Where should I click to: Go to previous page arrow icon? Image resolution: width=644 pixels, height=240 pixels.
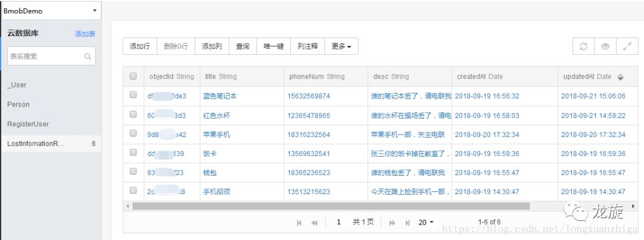pyautogui.click(x=315, y=222)
